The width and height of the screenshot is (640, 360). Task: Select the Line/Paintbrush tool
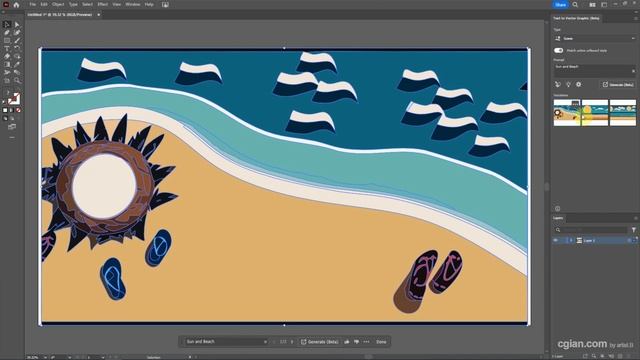tap(17, 40)
